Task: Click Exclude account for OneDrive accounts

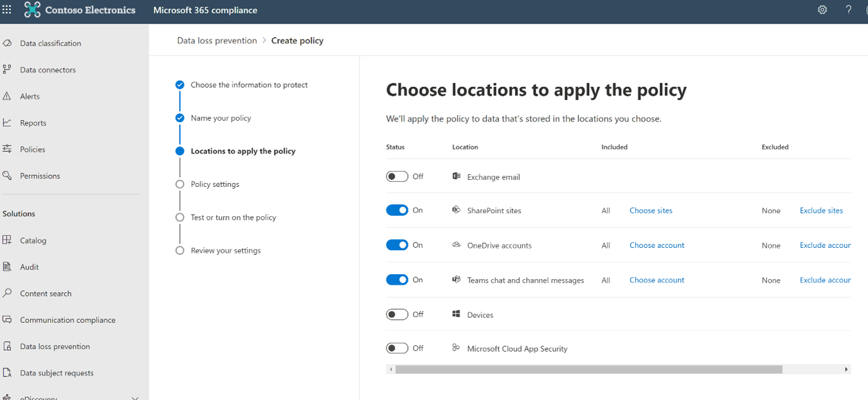Action: click(x=825, y=245)
